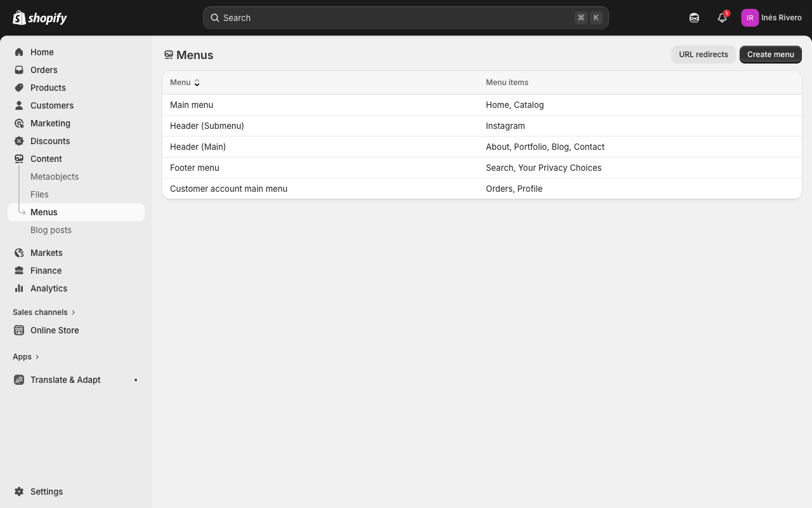This screenshot has height=508, width=812.
Task: Click the Shopify logo
Action: [x=39, y=18]
